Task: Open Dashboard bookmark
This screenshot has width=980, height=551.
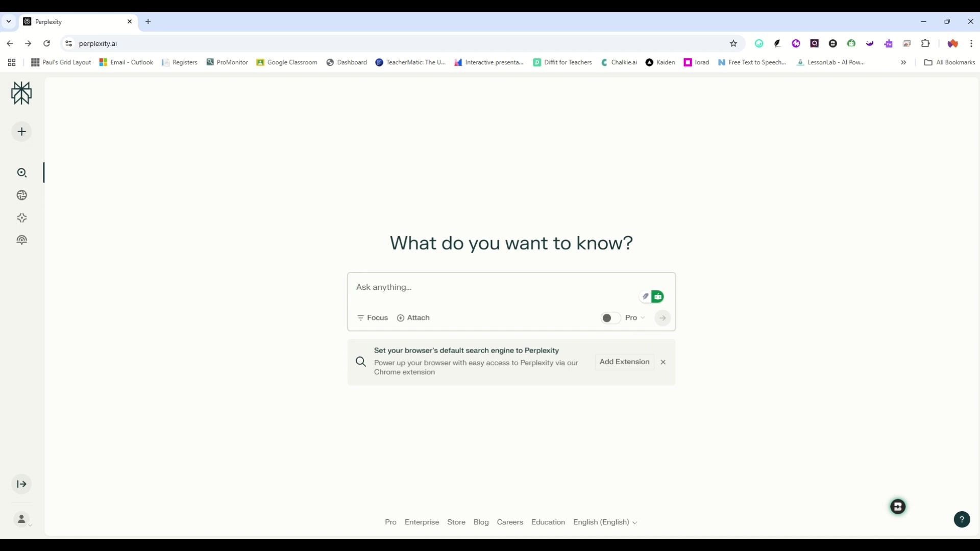Action: coord(346,62)
